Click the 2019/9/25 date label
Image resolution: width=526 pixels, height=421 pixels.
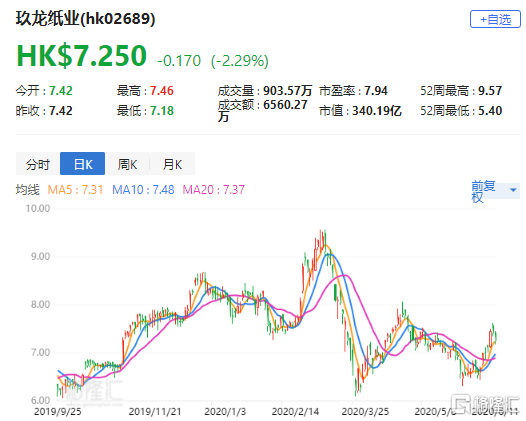[x=58, y=412]
